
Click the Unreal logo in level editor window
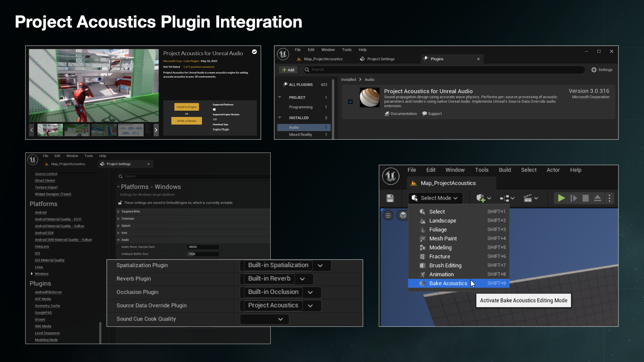(x=391, y=176)
